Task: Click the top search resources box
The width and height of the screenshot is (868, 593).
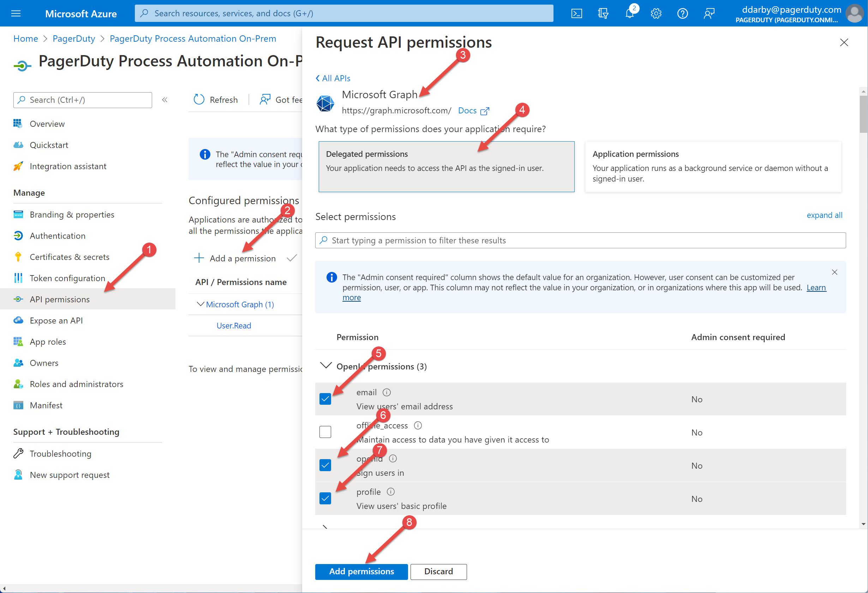Action: pos(344,13)
